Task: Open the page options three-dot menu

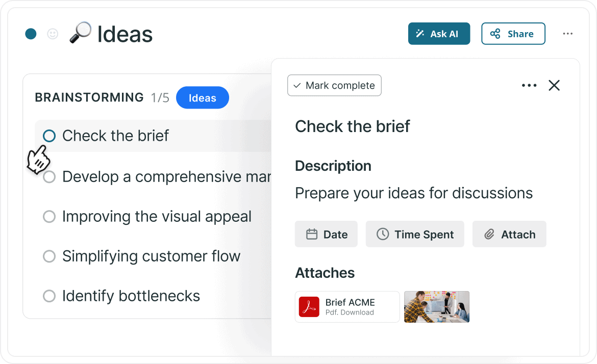Action: pyautogui.click(x=568, y=34)
